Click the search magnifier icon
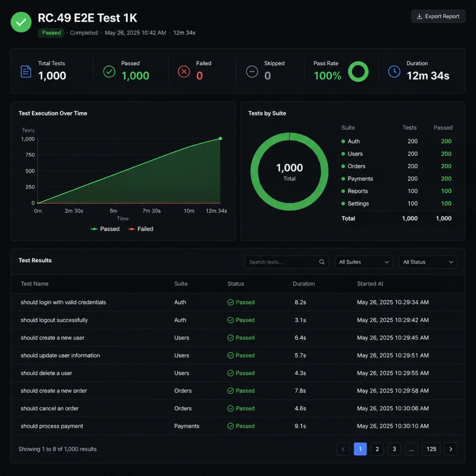This screenshot has width=476, height=476. pos(322,262)
